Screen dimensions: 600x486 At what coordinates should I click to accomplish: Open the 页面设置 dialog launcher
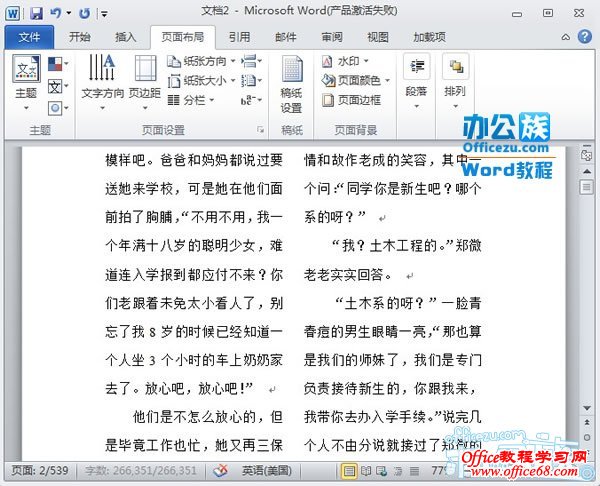click(261, 130)
